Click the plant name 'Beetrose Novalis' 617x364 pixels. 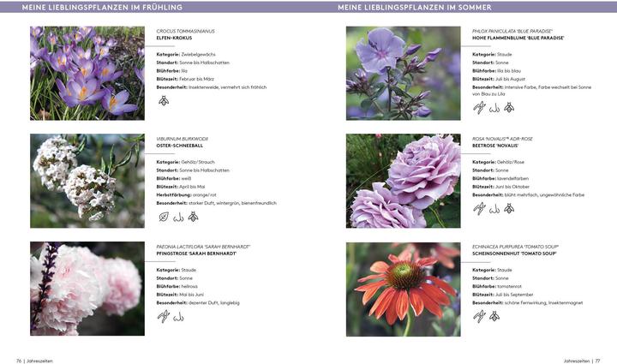click(x=495, y=146)
